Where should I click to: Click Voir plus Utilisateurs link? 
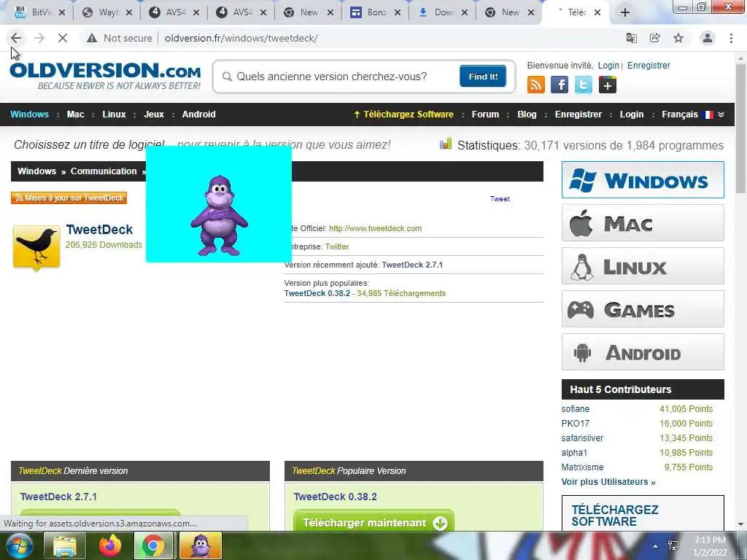pyautogui.click(x=608, y=482)
